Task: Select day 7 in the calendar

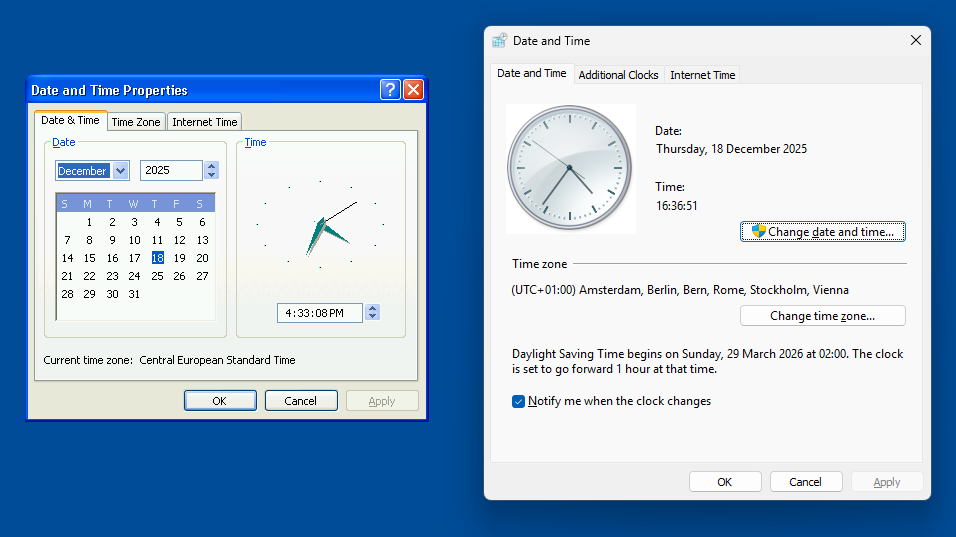Action: click(67, 240)
